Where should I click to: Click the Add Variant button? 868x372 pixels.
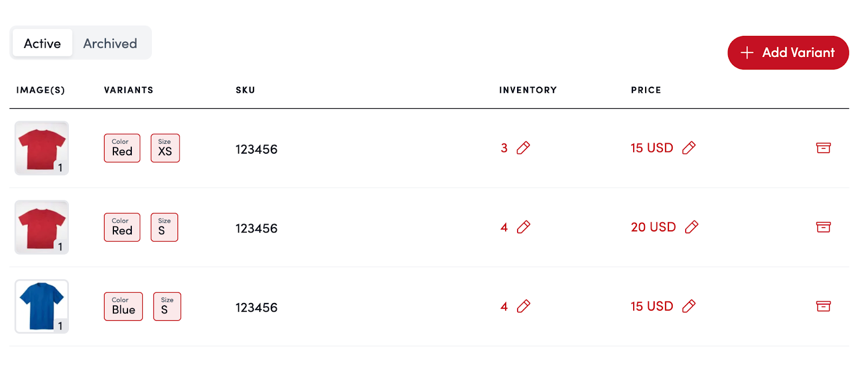[x=788, y=53]
